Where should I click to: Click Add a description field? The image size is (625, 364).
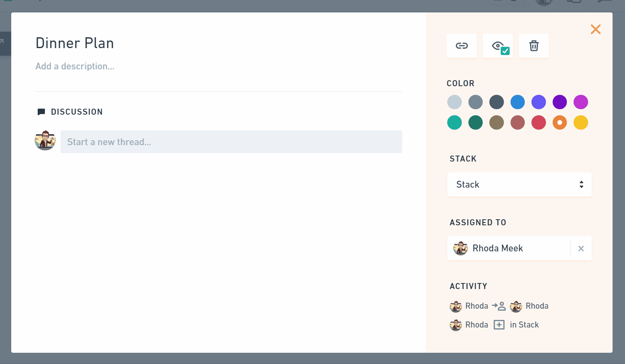click(x=75, y=66)
